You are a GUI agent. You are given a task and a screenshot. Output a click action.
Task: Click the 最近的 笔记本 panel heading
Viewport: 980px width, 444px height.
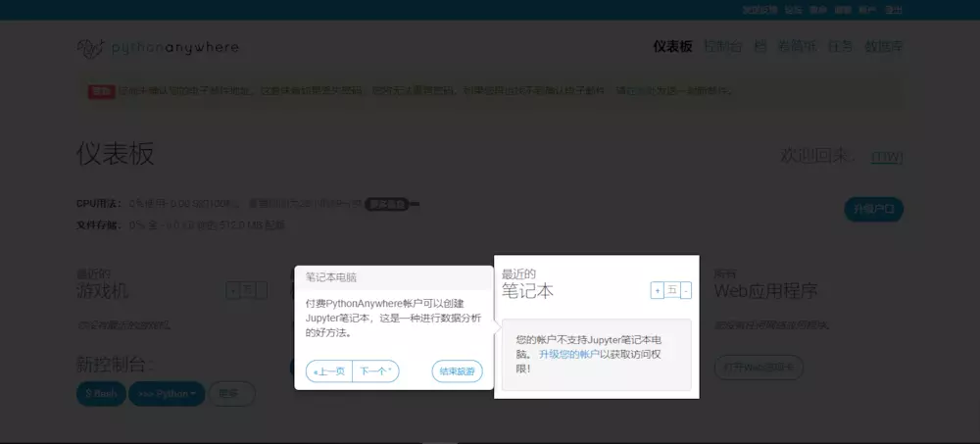coord(527,284)
